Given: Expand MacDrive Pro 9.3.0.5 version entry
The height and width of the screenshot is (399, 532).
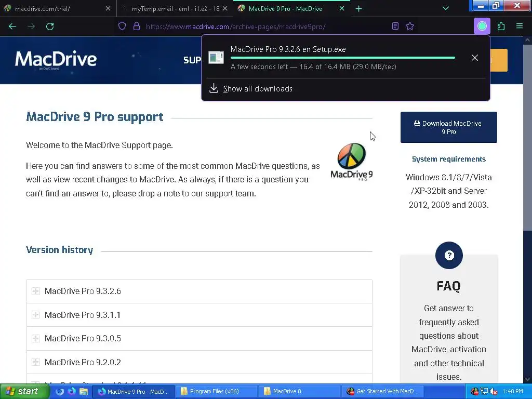Looking at the screenshot, I should pos(199,339).
